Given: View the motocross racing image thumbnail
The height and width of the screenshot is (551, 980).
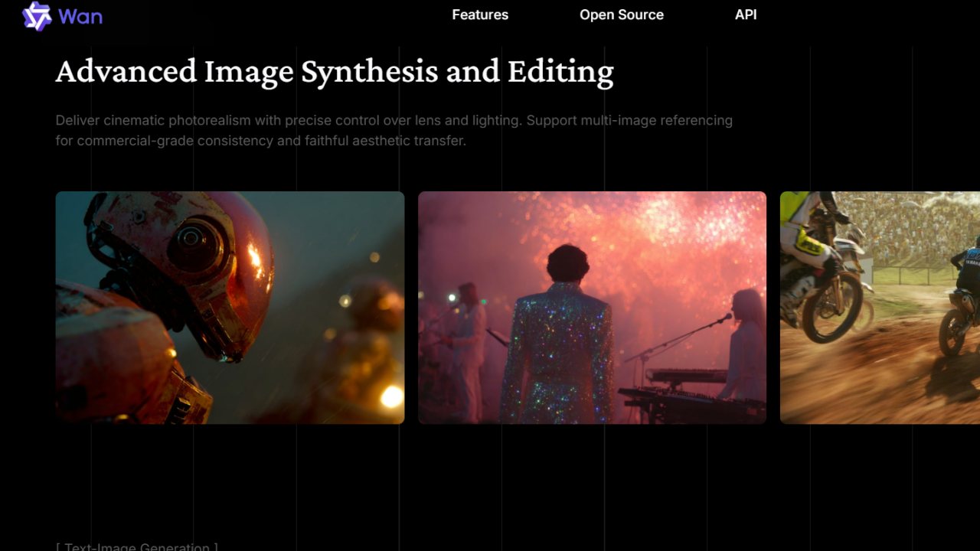Looking at the screenshot, I should pyautogui.click(x=880, y=307).
